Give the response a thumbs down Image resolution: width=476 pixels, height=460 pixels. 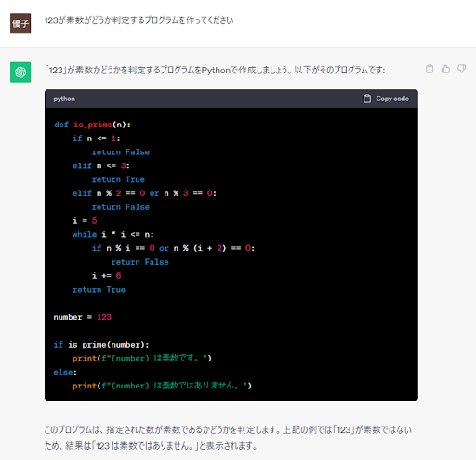tap(462, 69)
